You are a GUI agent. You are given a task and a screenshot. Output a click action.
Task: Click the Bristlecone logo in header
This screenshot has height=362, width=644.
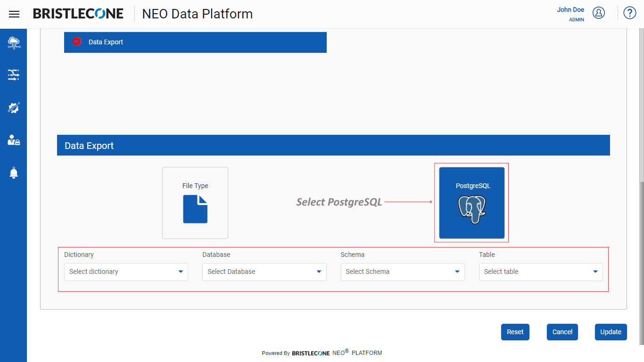pos(78,14)
